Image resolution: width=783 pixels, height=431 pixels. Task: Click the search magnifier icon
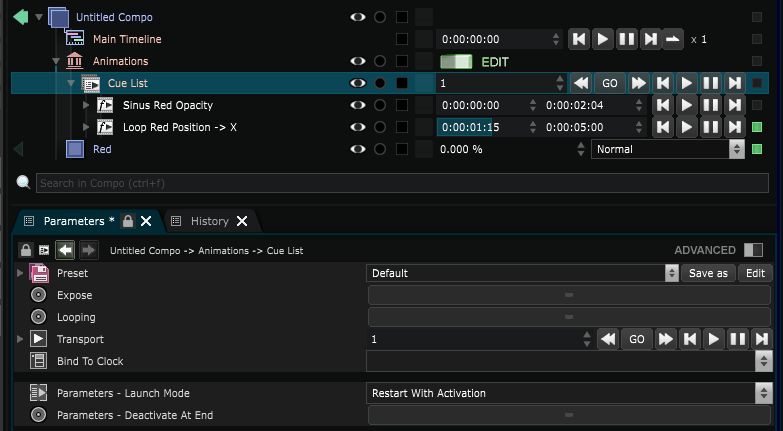[x=23, y=182]
